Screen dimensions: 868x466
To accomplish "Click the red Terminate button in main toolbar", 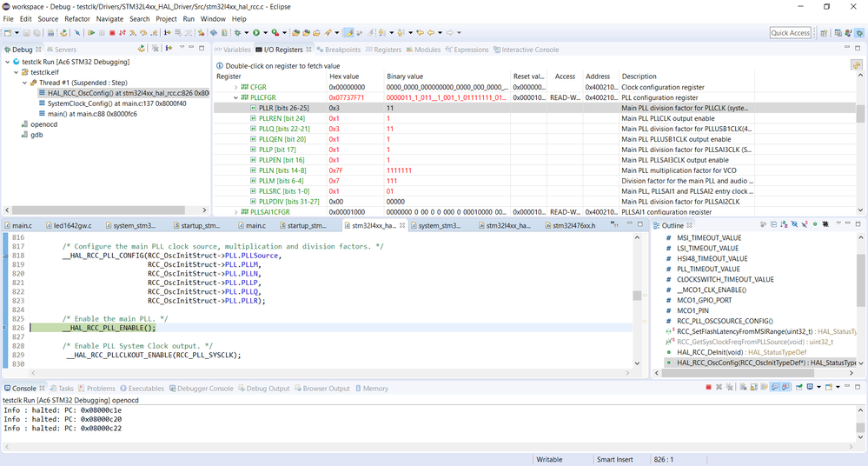I will 112,33.
